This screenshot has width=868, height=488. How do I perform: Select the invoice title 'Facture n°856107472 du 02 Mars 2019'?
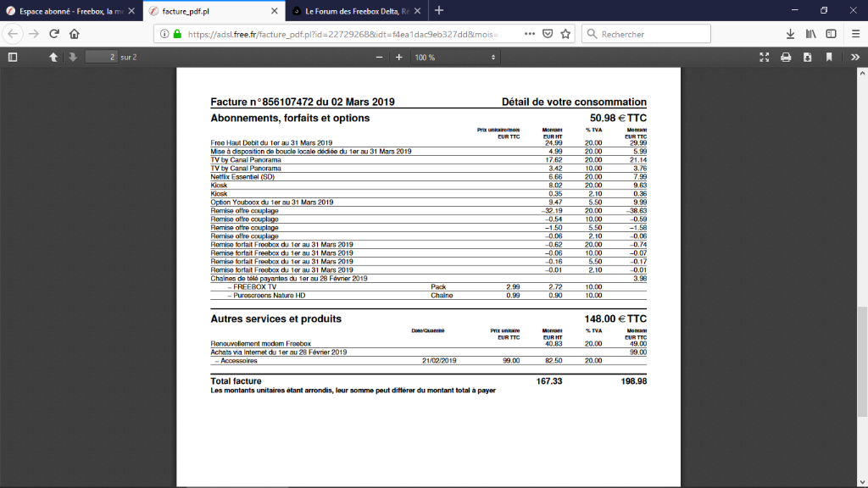pyautogui.click(x=303, y=102)
